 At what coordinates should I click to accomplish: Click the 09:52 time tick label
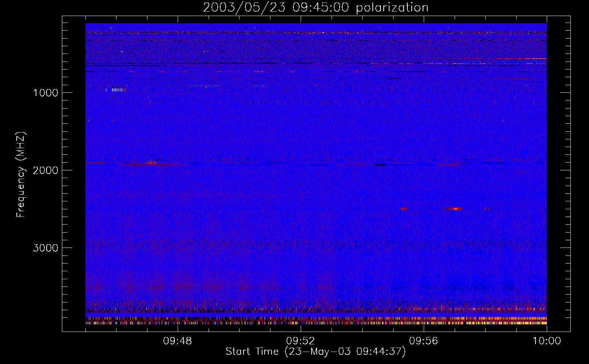point(300,341)
